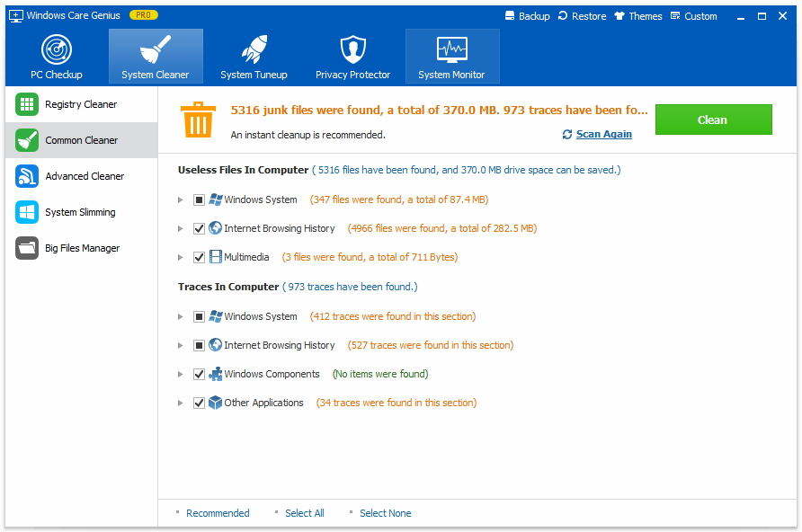This screenshot has height=532, width=802.
Task: Expand Internet Browsing History under Useless Files
Action: pyautogui.click(x=180, y=228)
